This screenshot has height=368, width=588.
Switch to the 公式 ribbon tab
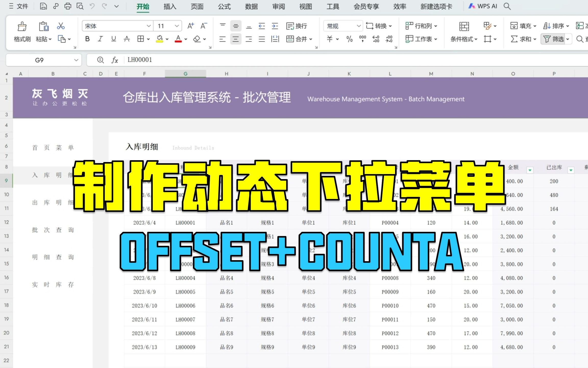click(x=224, y=6)
